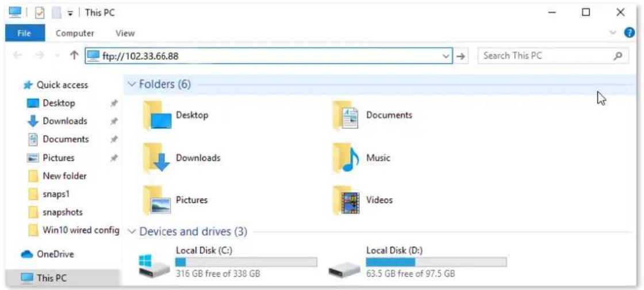Click the snaps1 folder icon in the sidebar
Screen dimensions: 644x290
click(33, 194)
